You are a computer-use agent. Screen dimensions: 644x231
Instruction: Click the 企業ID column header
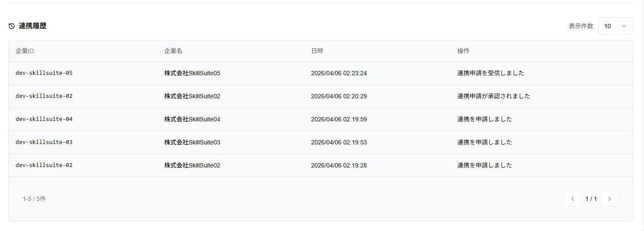(x=25, y=51)
